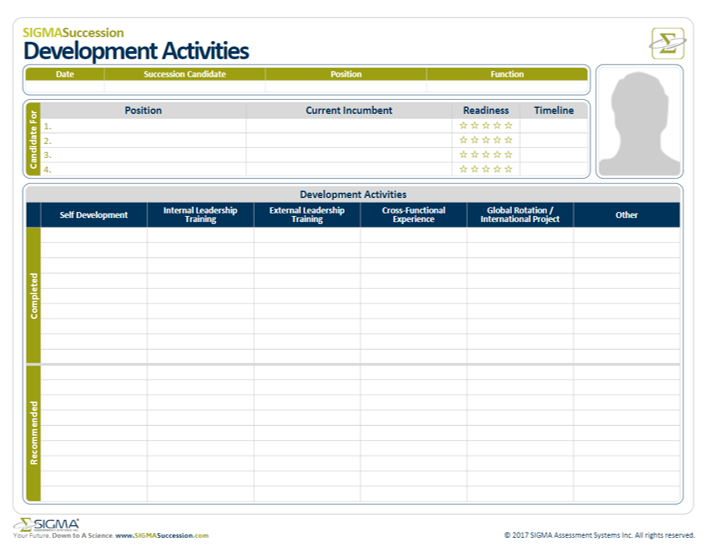Select the Self Development column header
Screen dimensions: 710x552
pyautogui.click(x=94, y=215)
